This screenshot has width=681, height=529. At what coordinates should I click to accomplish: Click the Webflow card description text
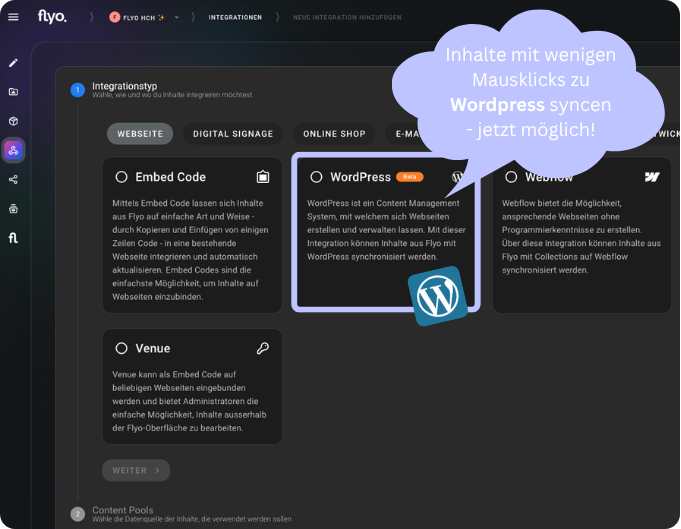pos(581,236)
